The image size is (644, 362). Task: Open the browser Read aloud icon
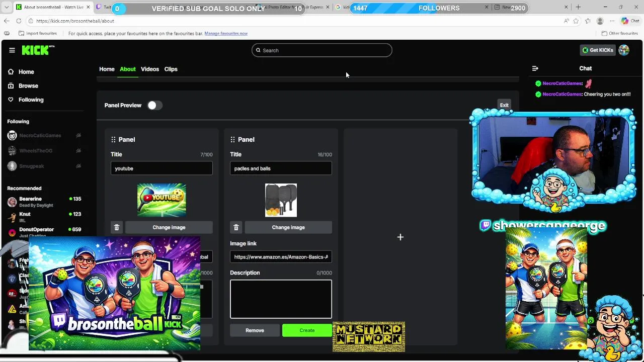(x=567, y=21)
